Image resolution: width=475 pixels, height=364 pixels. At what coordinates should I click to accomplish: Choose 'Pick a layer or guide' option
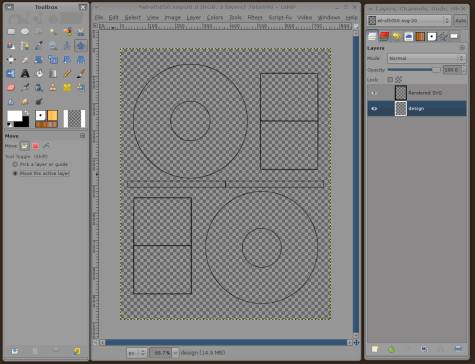[x=40, y=164]
